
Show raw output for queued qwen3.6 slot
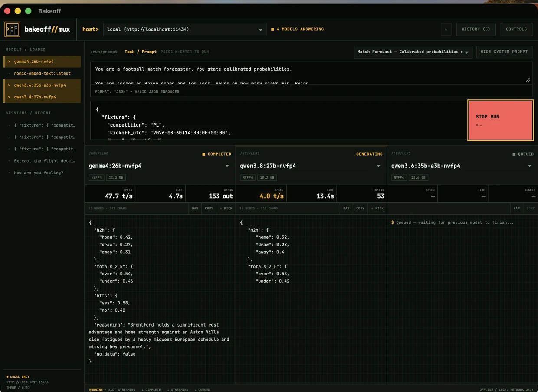click(x=517, y=209)
